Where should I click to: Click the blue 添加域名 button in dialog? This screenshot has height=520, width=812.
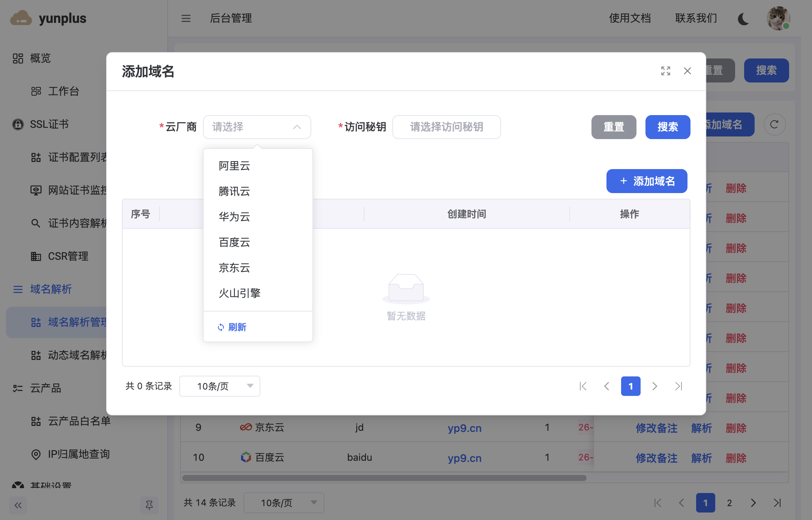click(647, 181)
